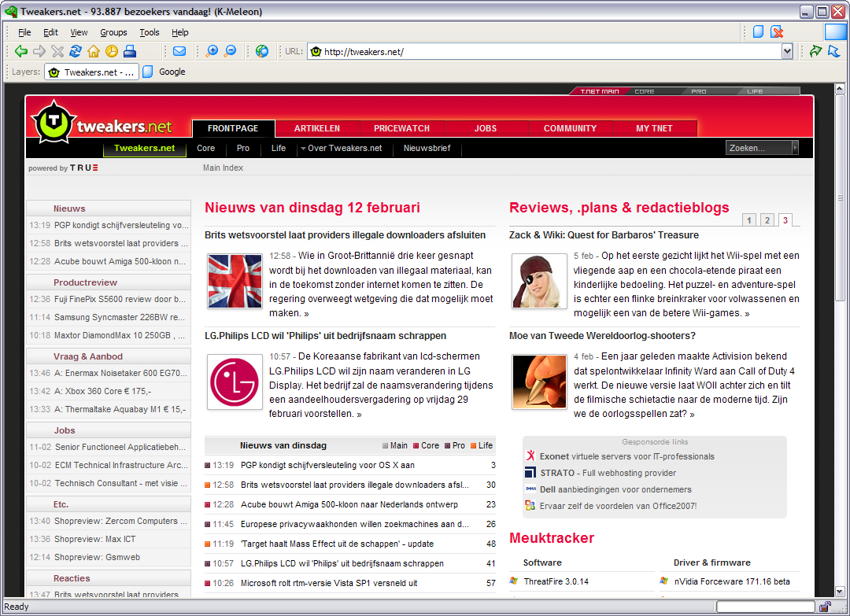Select the PRICEWATCH site tab
The image size is (850, 616).
click(401, 128)
